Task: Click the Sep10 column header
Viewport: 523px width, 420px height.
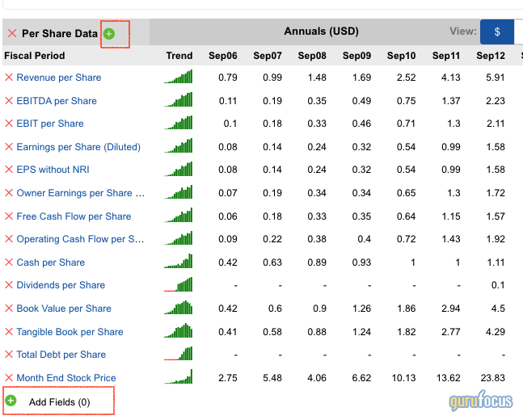Action: pyautogui.click(x=401, y=56)
